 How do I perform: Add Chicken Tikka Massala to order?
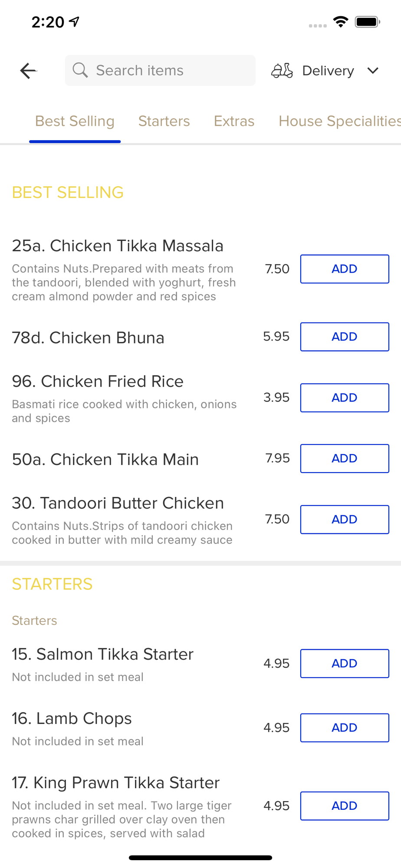(345, 269)
